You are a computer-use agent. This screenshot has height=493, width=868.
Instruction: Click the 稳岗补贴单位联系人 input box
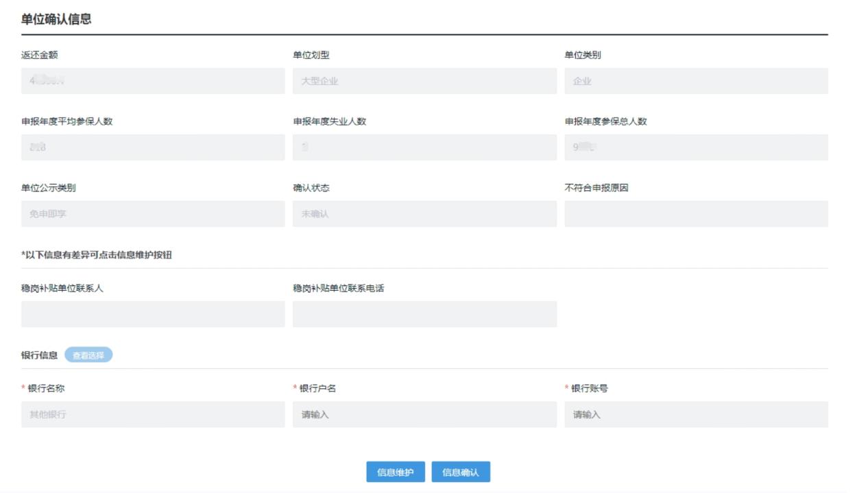coord(153,314)
